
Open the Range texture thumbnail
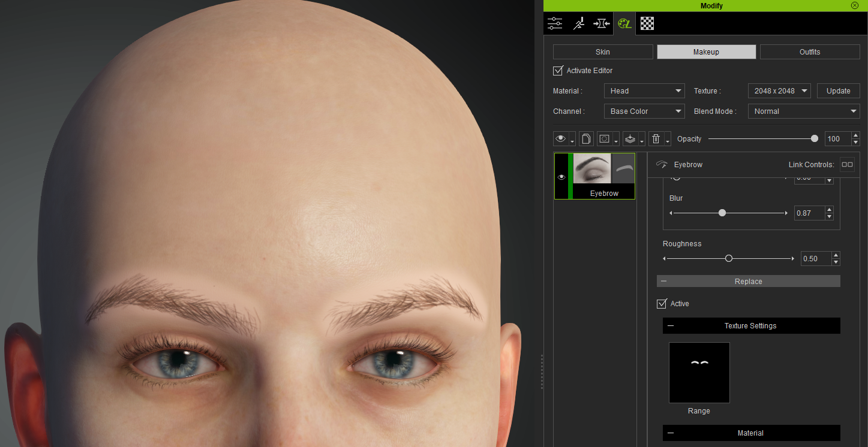(x=699, y=373)
